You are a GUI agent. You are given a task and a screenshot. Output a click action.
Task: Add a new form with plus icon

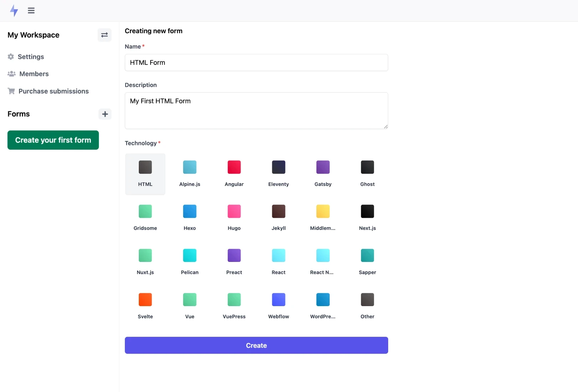[105, 114]
